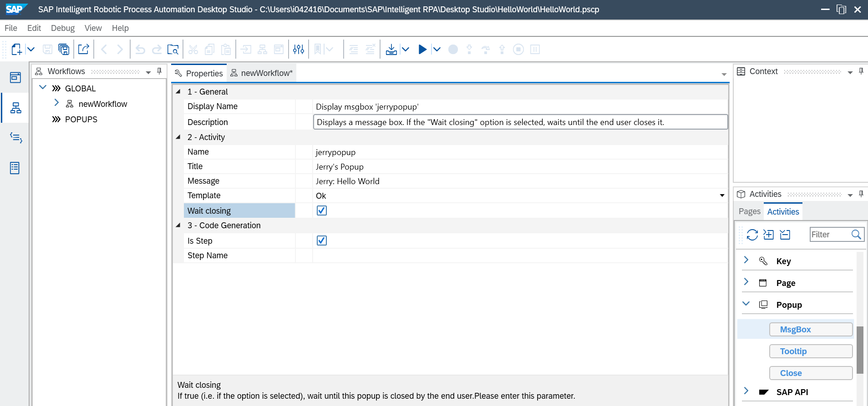
Task: Click the Save All toolbar icon
Action: pyautogui.click(x=64, y=49)
